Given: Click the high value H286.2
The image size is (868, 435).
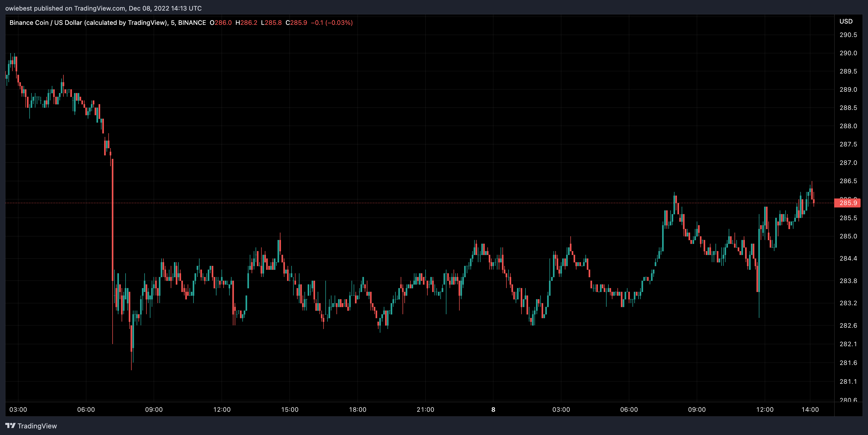Looking at the screenshot, I should tap(246, 22).
